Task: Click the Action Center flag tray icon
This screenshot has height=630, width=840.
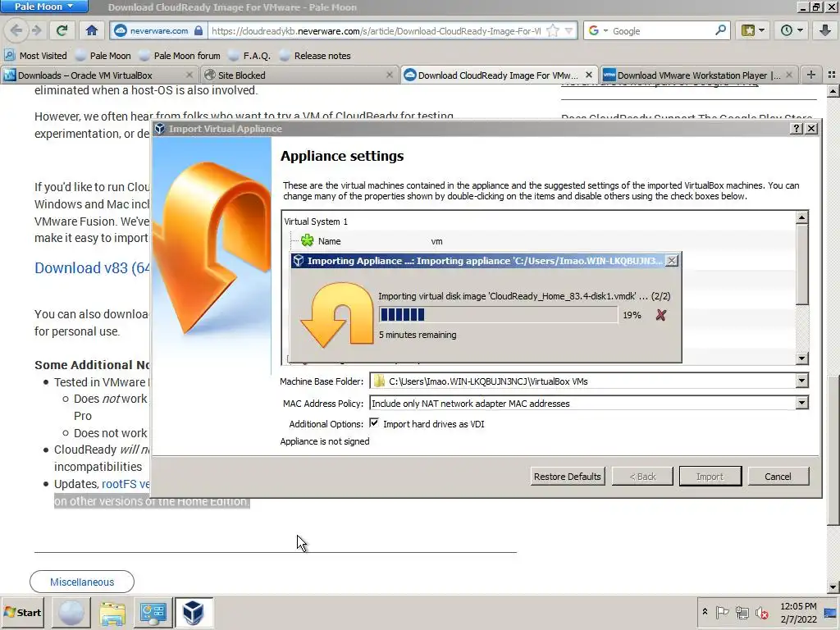Action: pyautogui.click(x=722, y=612)
